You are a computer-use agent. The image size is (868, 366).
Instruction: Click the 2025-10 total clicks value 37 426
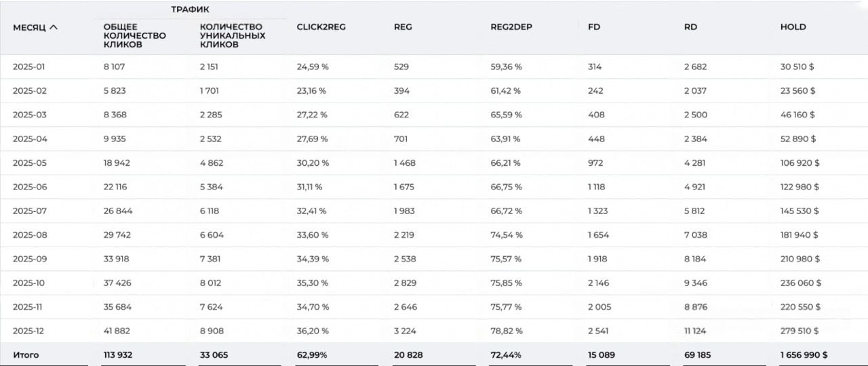tap(117, 283)
